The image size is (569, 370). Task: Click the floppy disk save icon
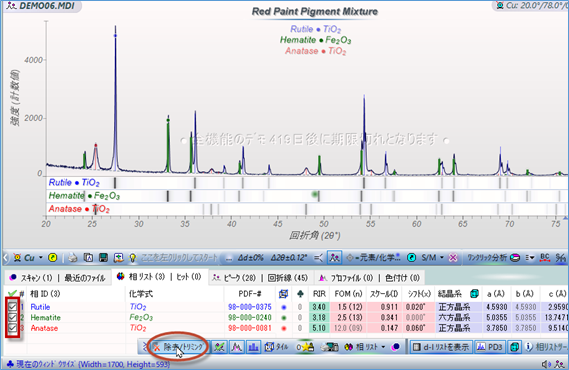pos(103,258)
